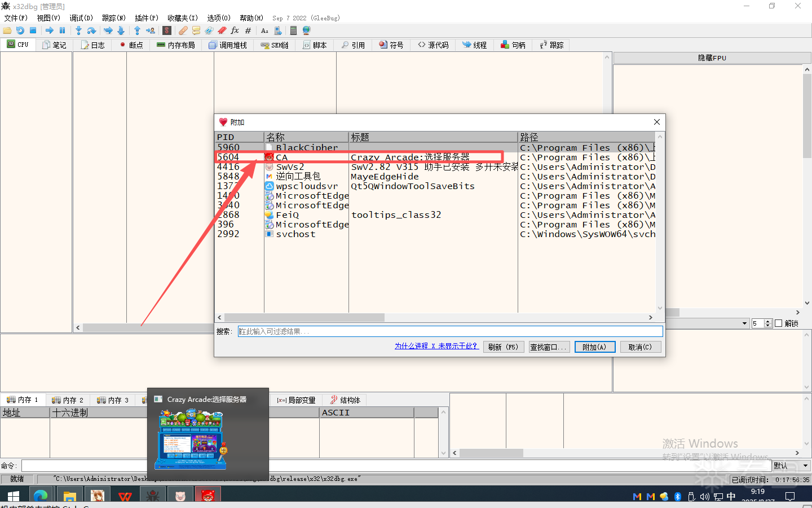812x508 pixels.
Task: Run the program with the arrow icon
Action: tap(50, 30)
